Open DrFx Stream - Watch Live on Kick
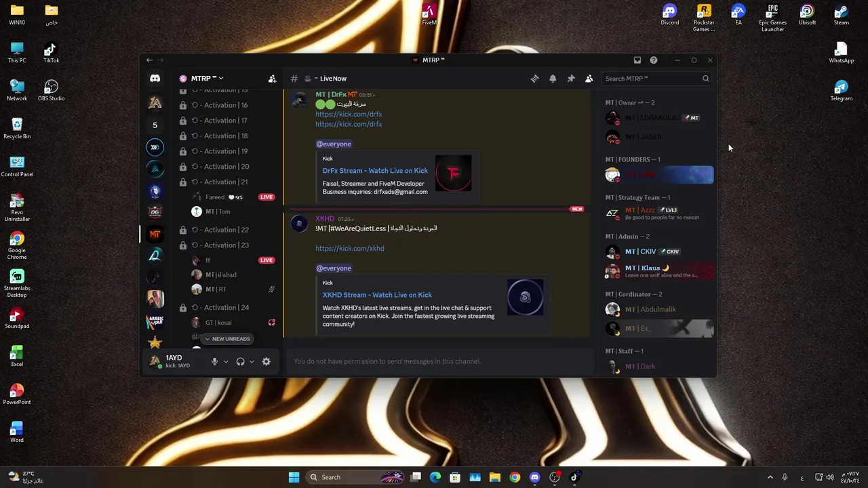Image resolution: width=868 pixels, height=488 pixels. [375, 171]
